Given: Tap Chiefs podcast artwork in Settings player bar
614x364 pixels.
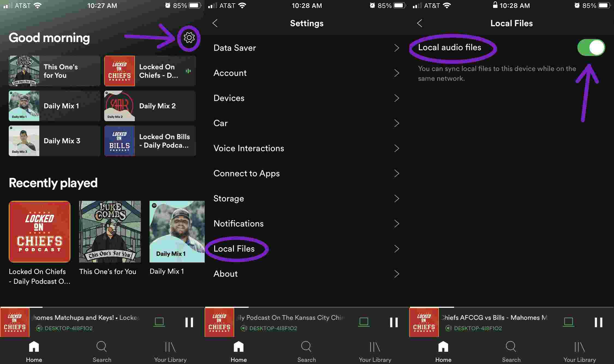Looking at the screenshot, I should click(219, 322).
